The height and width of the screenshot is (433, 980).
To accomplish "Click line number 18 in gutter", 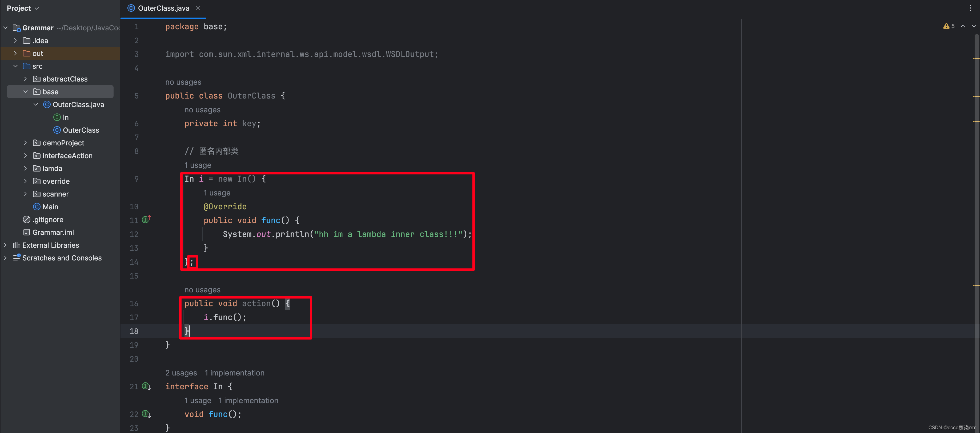I will (134, 331).
